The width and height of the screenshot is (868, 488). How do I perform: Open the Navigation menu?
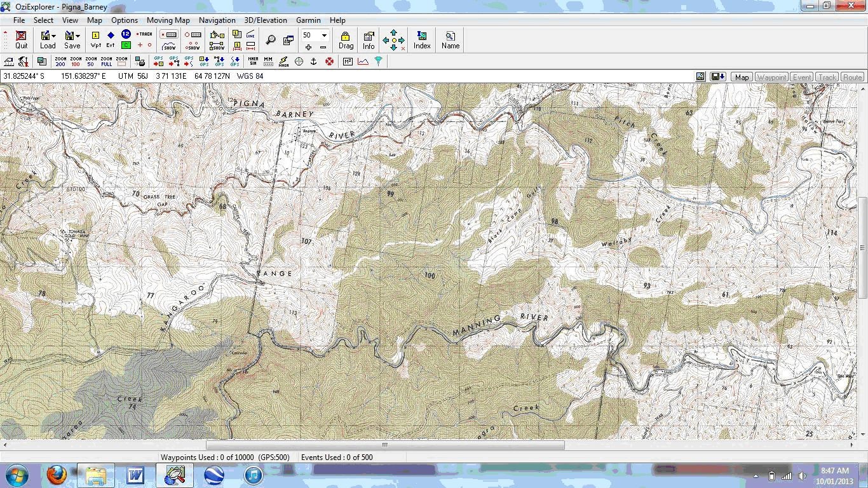[x=217, y=20]
